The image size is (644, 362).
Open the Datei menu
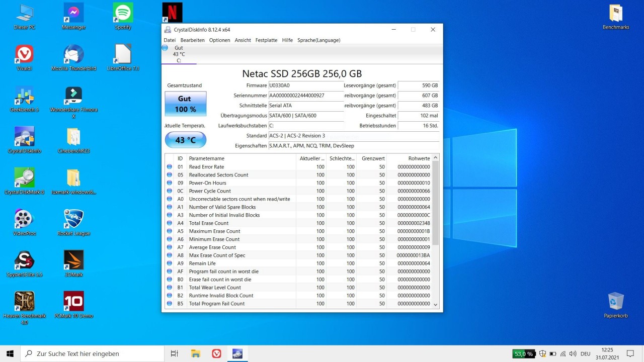point(170,40)
